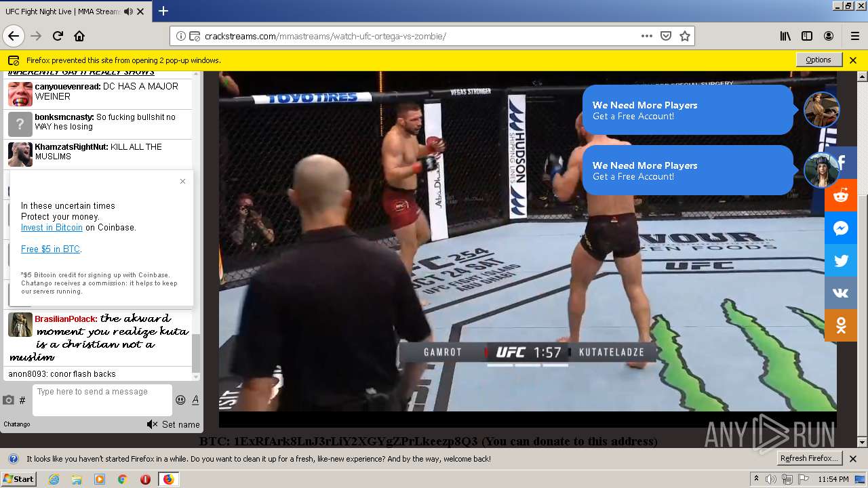This screenshot has width=868, height=488.
Task: Open the emoji smiley picker
Action: click(180, 400)
